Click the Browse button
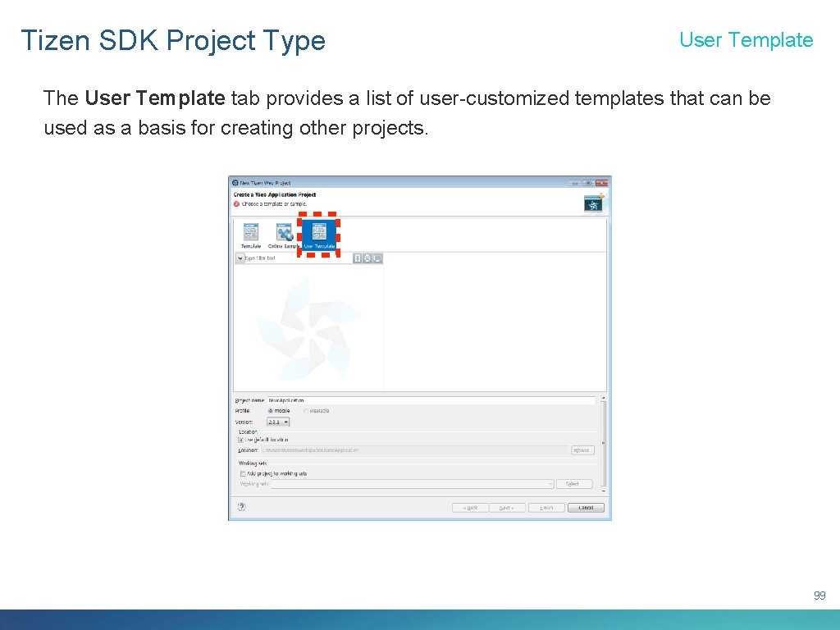The height and width of the screenshot is (630, 840). coord(582,450)
